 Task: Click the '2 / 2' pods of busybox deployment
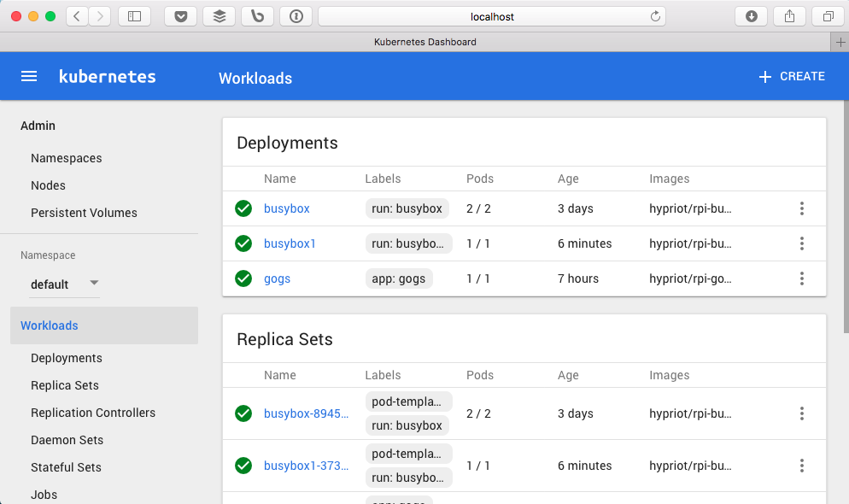tap(478, 208)
